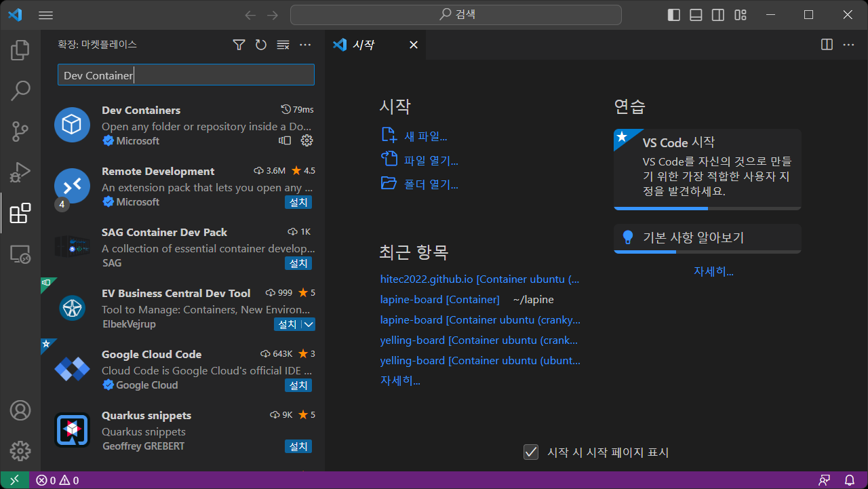Image resolution: width=868 pixels, height=489 pixels.
Task: Open errors and warnings in status bar
Action: [58, 480]
